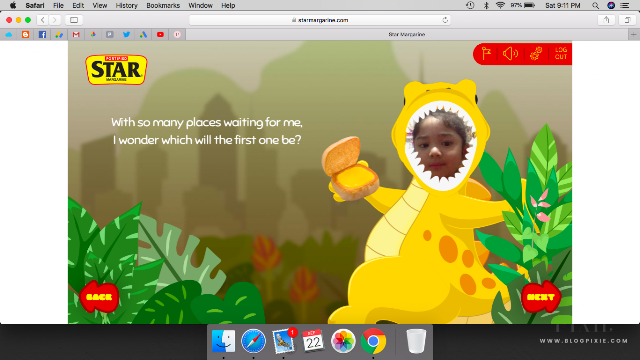Open the YouTube bookmark

[x=160, y=35]
